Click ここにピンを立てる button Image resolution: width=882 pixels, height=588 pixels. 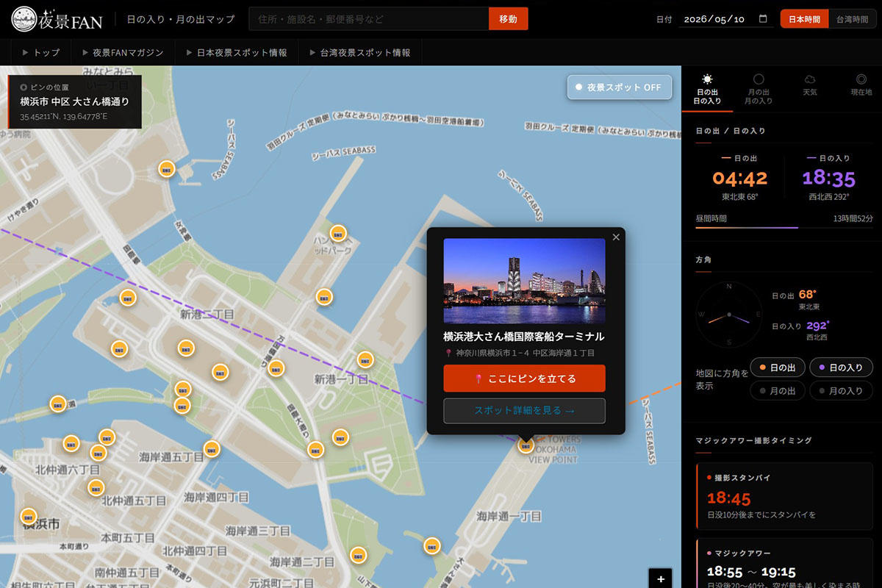tap(524, 379)
